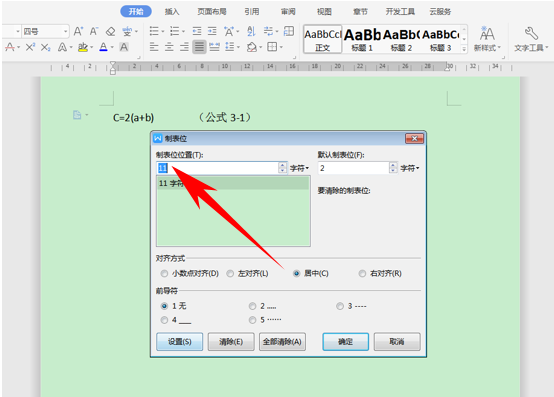This screenshot has height=397, width=554.
Task: Click the 默认制表位 input field
Action: [353, 168]
